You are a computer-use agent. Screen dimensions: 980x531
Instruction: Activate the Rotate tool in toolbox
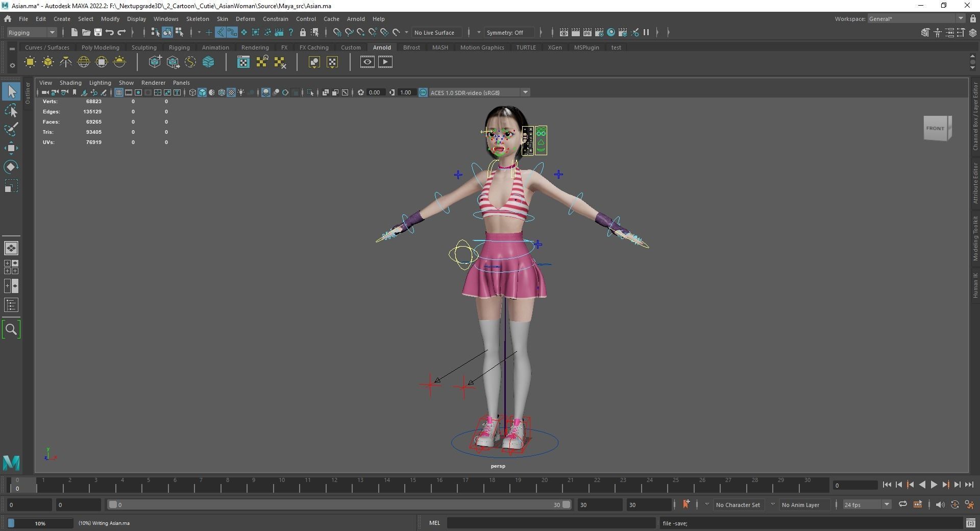[11, 167]
